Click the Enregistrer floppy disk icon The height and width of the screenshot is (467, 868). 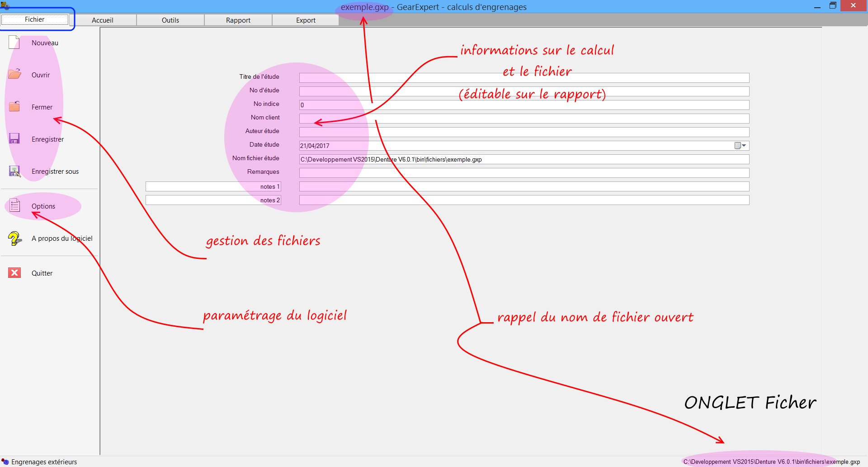[14, 138]
